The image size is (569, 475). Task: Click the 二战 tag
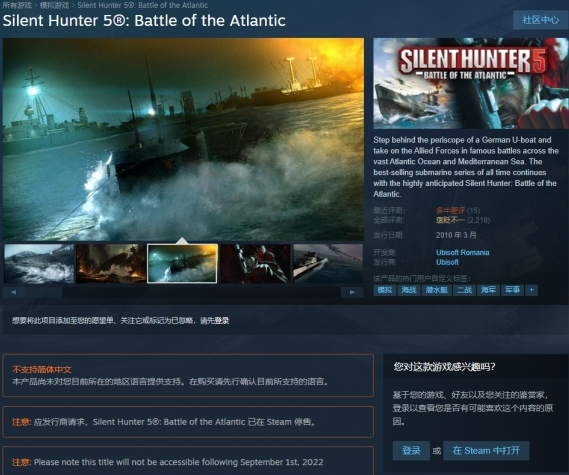[464, 290]
